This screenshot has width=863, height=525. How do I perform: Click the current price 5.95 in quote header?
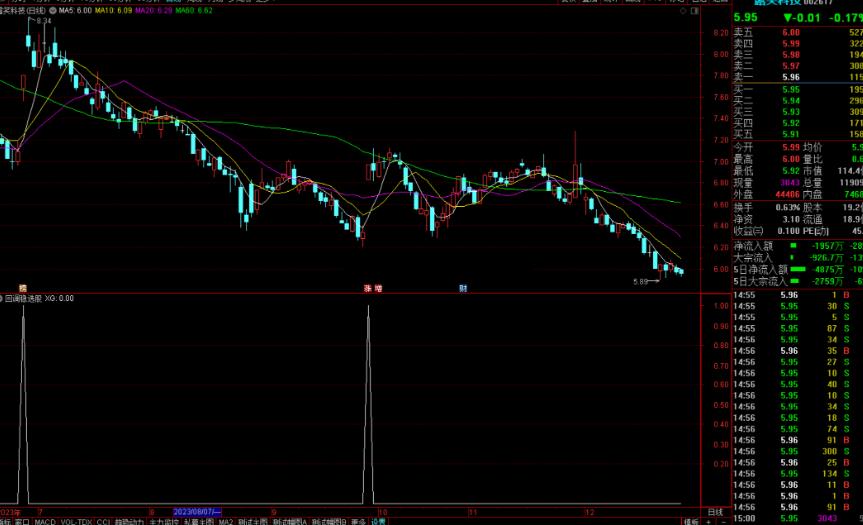pos(746,18)
